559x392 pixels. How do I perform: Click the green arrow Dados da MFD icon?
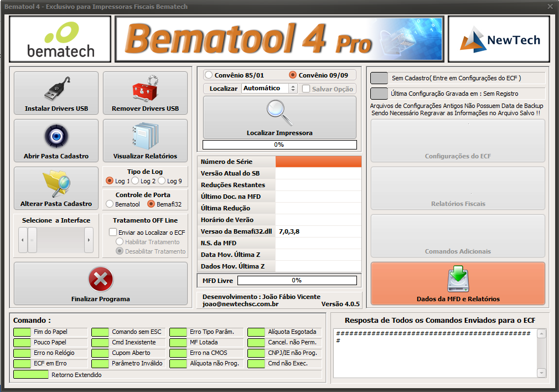pyautogui.click(x=458, y=279)
